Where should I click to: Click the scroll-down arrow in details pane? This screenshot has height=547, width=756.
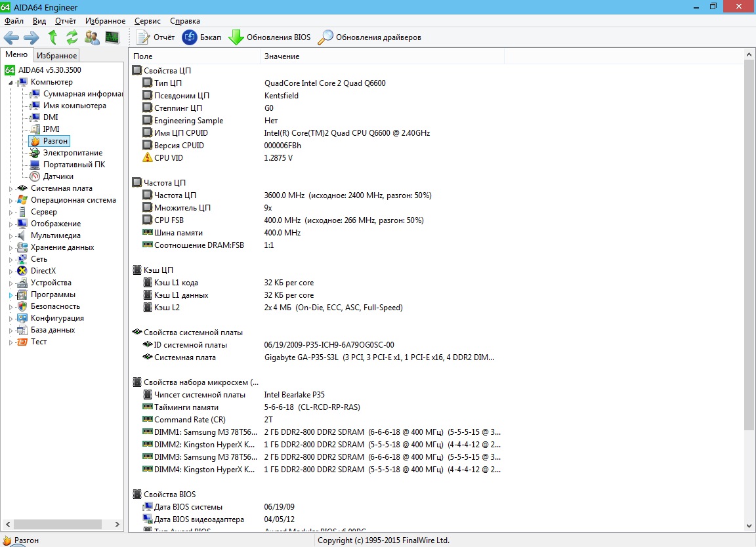click(x=749, y=526)
